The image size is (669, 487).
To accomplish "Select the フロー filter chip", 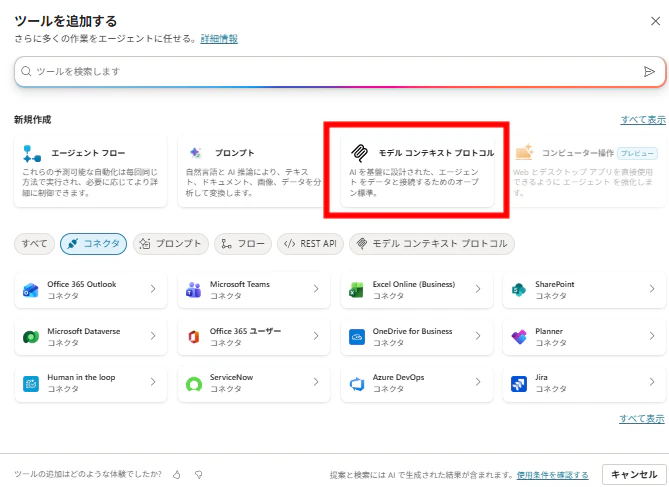I will (243, 244).
